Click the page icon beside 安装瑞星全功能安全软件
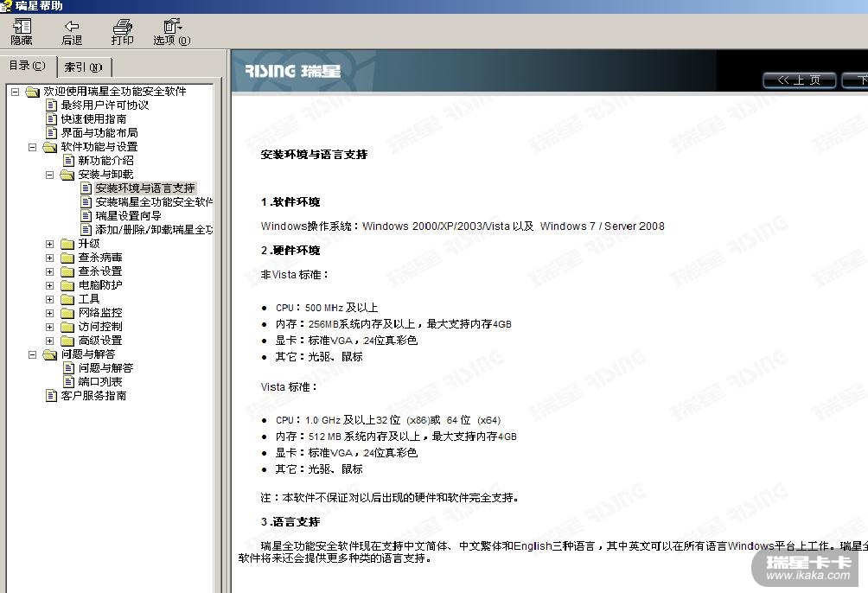Image resolution: width=868 pixels, height=593 pixels. [x=86, y=202]
